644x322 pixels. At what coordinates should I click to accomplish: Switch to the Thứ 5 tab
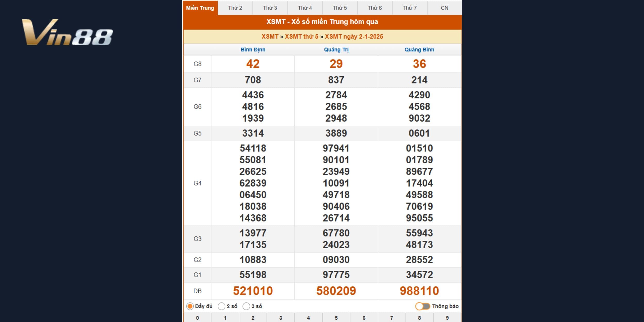pos(340,8)
